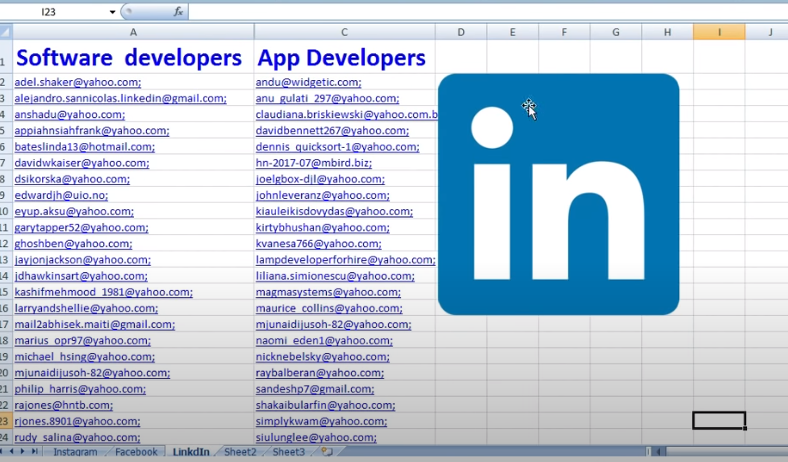Image resolution: width=788 pixels, height=462 pixels.
Task: Select row 23 header
Action: (5, 421)
